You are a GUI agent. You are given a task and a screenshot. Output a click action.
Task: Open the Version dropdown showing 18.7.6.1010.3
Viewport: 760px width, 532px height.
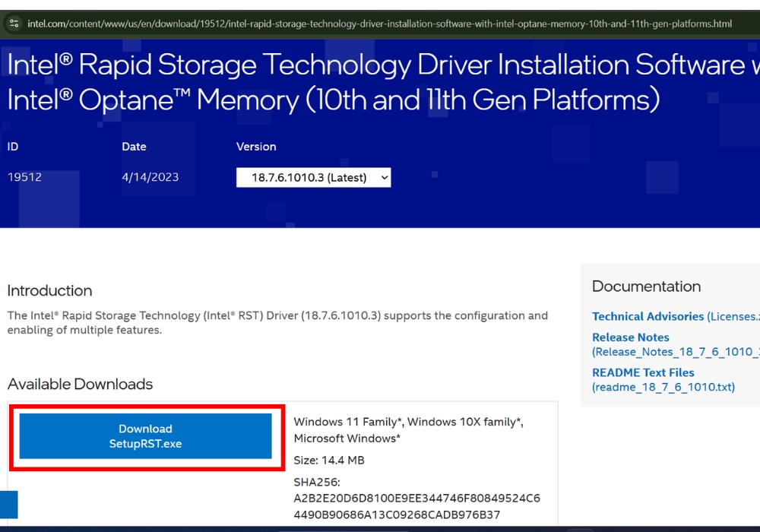(313, 177)
